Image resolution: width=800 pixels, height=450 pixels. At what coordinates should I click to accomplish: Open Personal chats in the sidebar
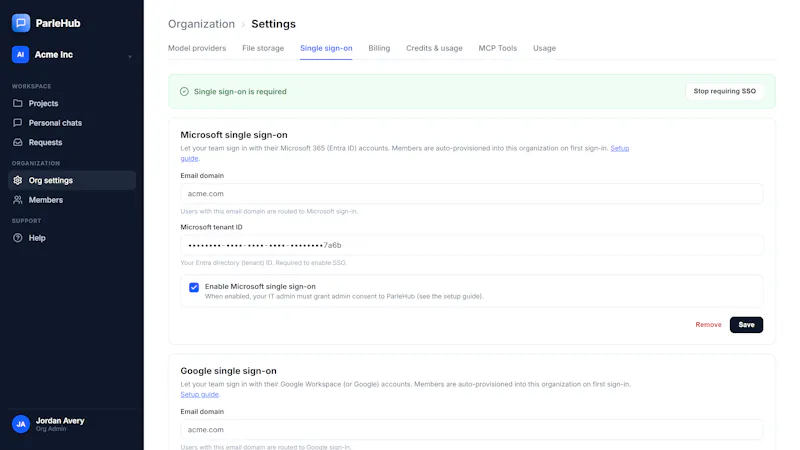[x=72, y=123]
